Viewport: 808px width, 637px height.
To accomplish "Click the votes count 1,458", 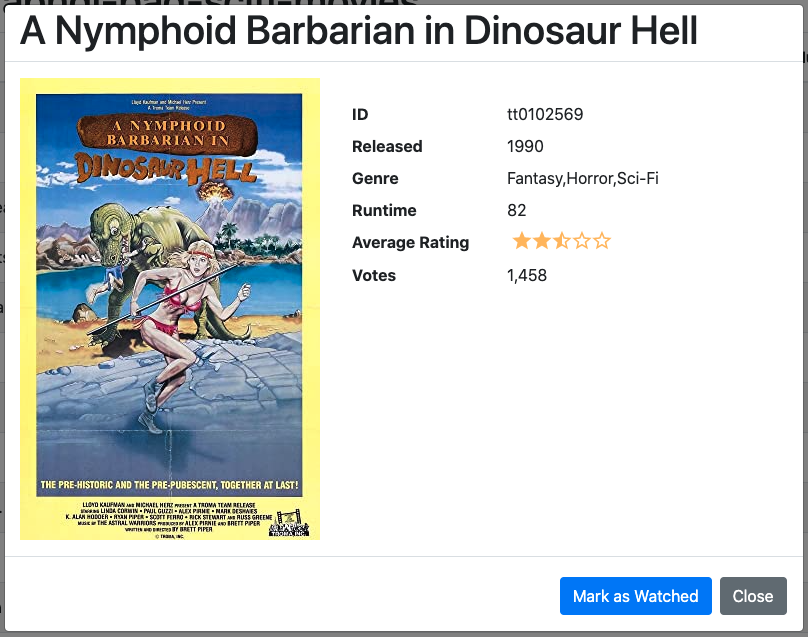I will tap(527, 275).
